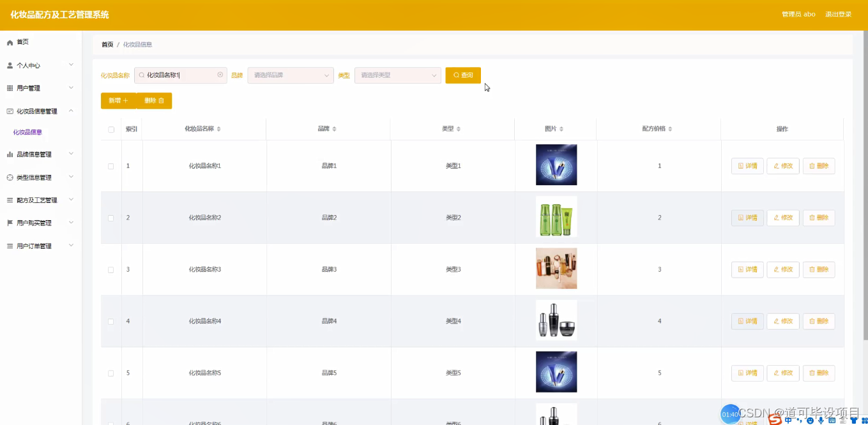
Task: Click the 管理员 abo account label
Action: [798, 14]
